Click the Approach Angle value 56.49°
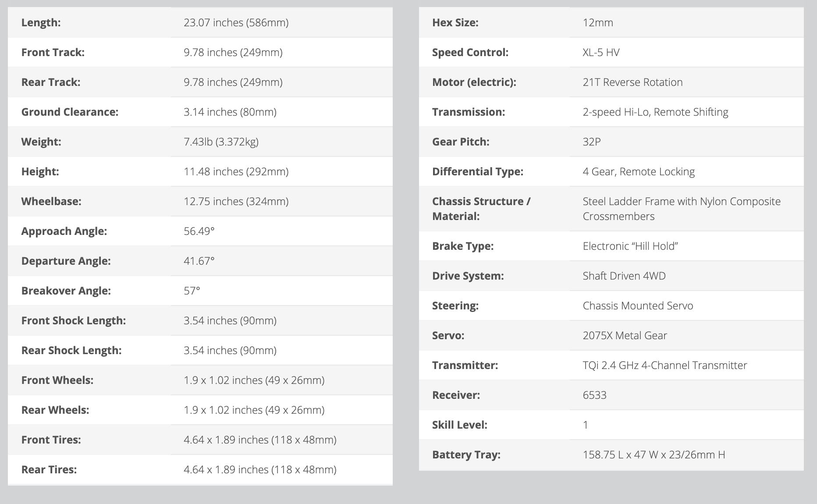Screen dimensions: 817x504 [199, 231]
